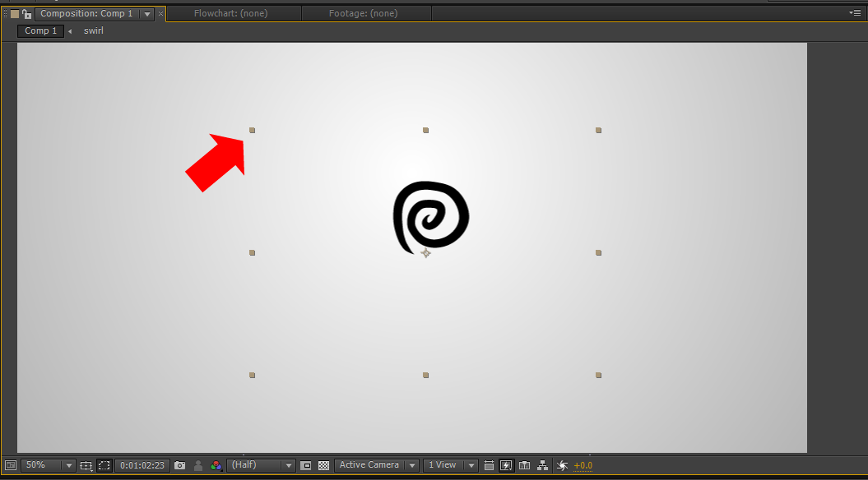Viewport: 868px width, 480px height.
Task: Open the panel menu at top right
Action: point(856,12)
